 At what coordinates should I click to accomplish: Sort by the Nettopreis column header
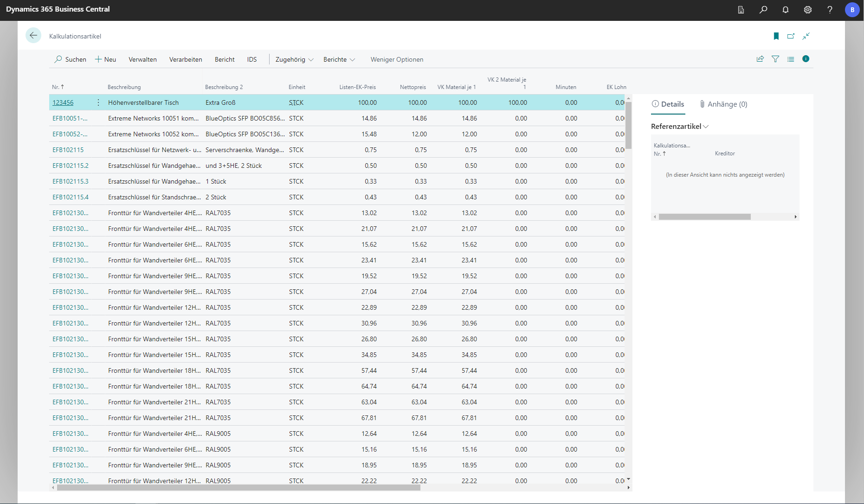413,87
